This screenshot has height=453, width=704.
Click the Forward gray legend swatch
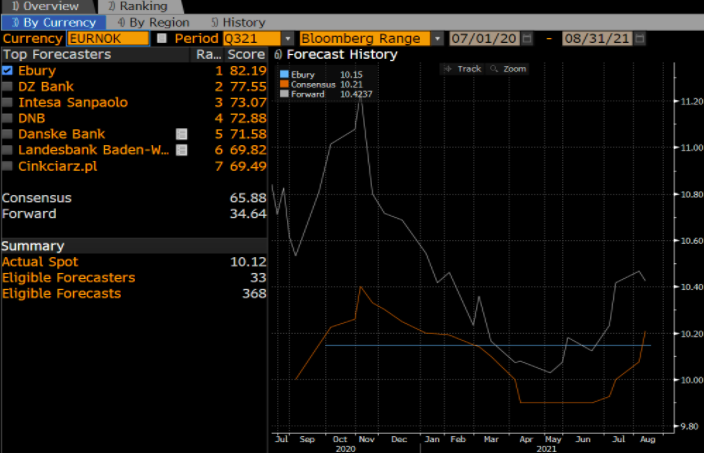284,94
